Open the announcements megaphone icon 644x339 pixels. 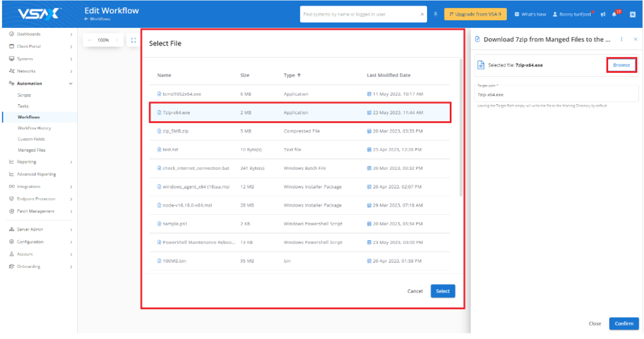[x=603, y=14]
